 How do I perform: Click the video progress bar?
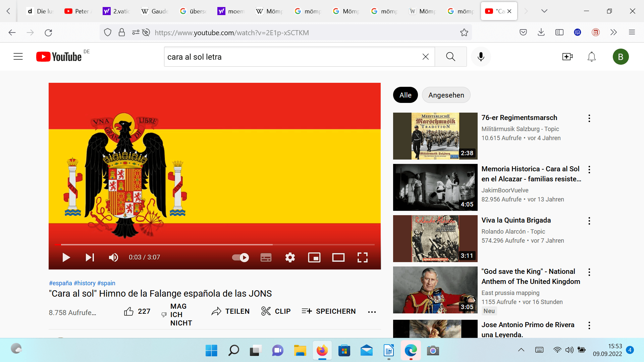pos(215,245)
